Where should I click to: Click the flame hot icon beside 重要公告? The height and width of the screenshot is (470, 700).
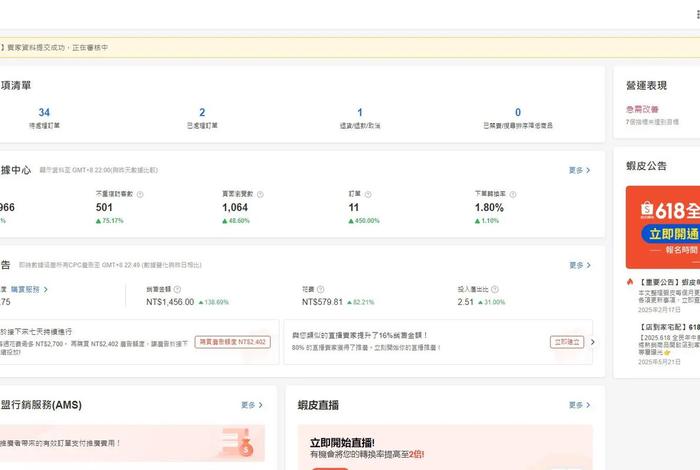click(x=630, y=282)
